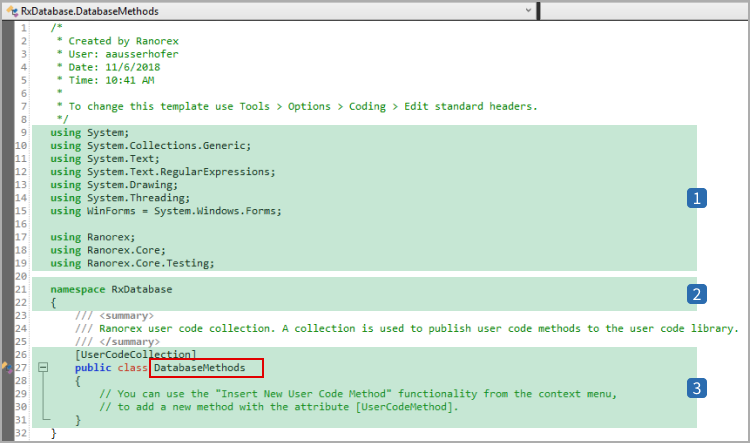Click the closing brace on line 32
This screenshot has height=443, width=750.
[54, 433]
